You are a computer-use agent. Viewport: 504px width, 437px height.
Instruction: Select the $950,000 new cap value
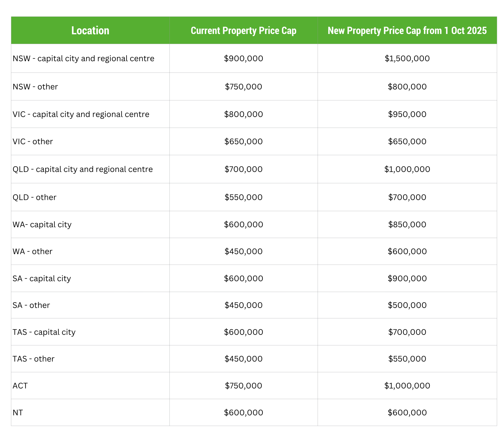407,114
